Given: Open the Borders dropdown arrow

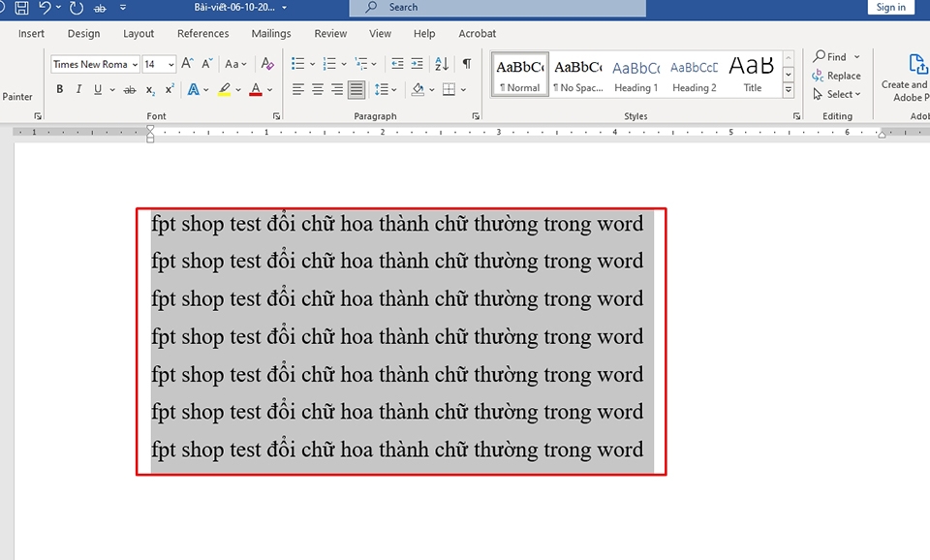Looking at the screenshot, I should (463, 90).
